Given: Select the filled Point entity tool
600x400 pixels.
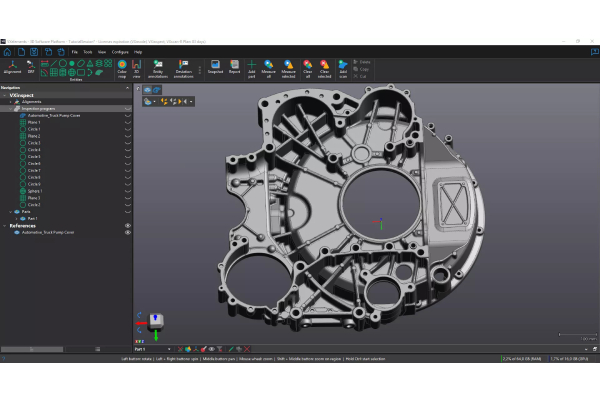Looking at the screenshot, I should click(72, 64).
